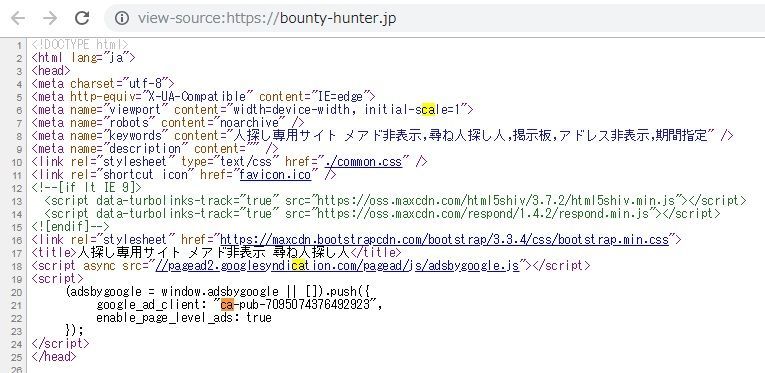Open the favicon.ico link
The height and width of the screenshot is (373, 765).
275,175
